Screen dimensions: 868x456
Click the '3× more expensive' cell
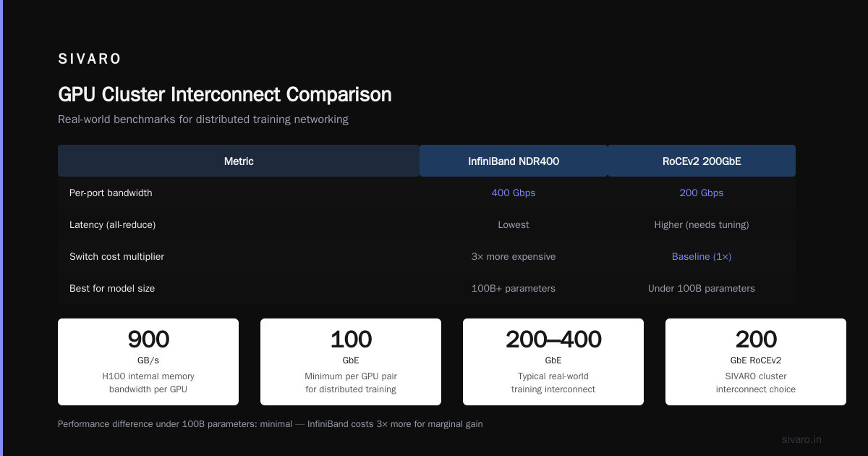[x=514, y=257]
